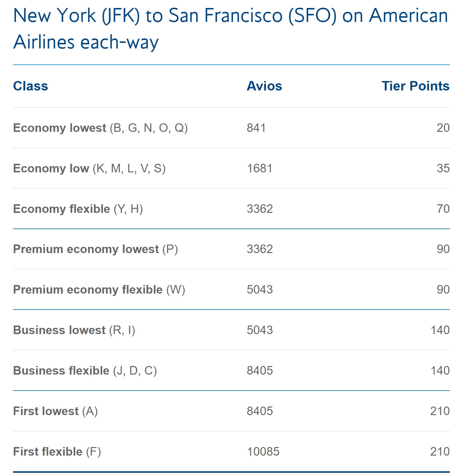Click the page heading about JFK to SFO
The height and width of the screenshot is (476, 465).
(231, 28)
